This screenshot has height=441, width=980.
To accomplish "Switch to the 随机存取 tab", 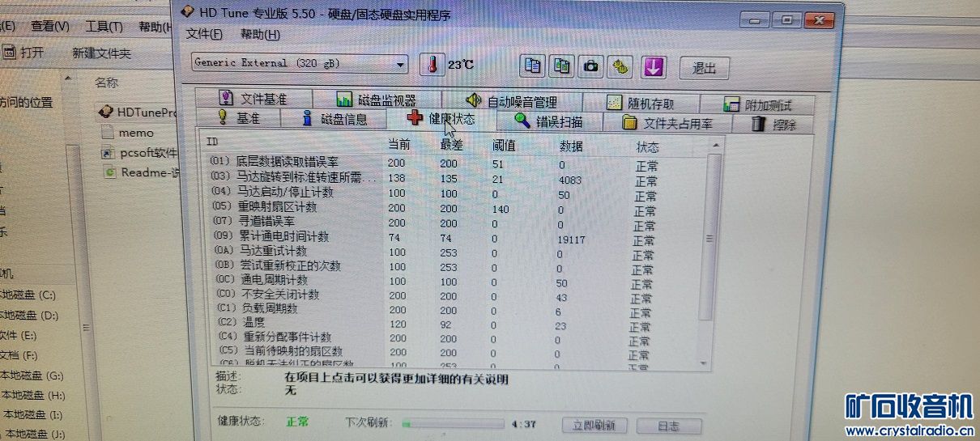I will [641, 104].
